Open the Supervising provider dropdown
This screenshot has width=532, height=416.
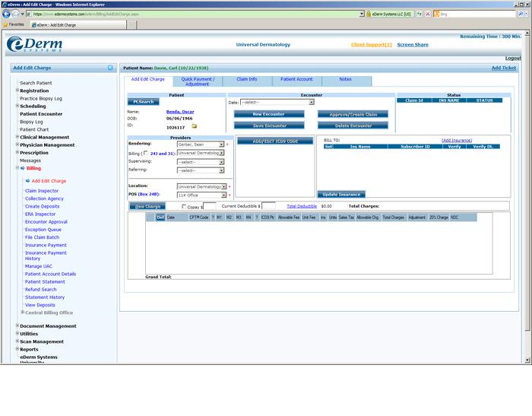201,162
